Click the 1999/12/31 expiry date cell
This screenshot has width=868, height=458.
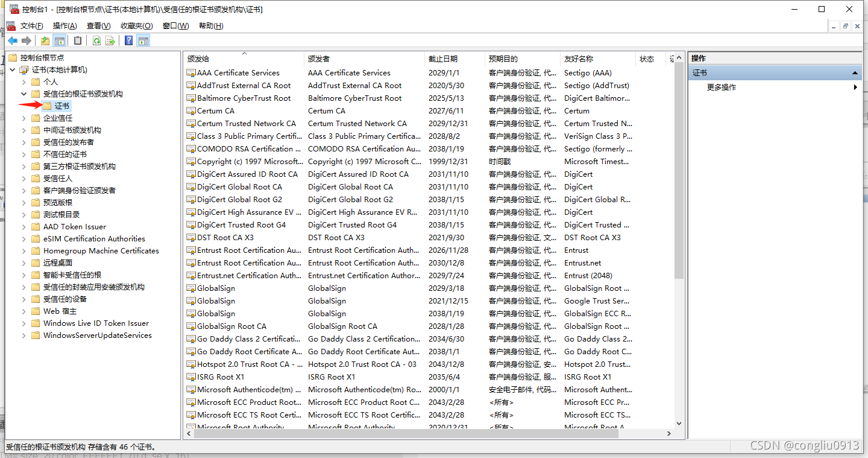pos(448,161)
